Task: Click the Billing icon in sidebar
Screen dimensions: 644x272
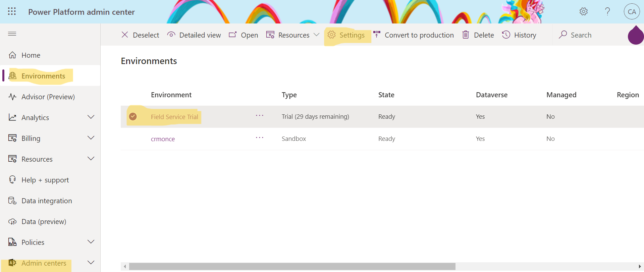Action: click(12, 138)
